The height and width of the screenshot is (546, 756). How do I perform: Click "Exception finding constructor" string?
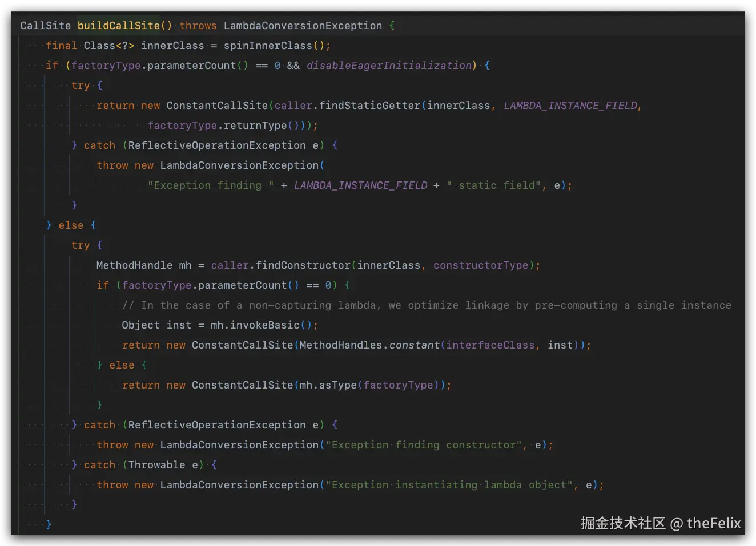pyautogui.click(x=424, y=445)
